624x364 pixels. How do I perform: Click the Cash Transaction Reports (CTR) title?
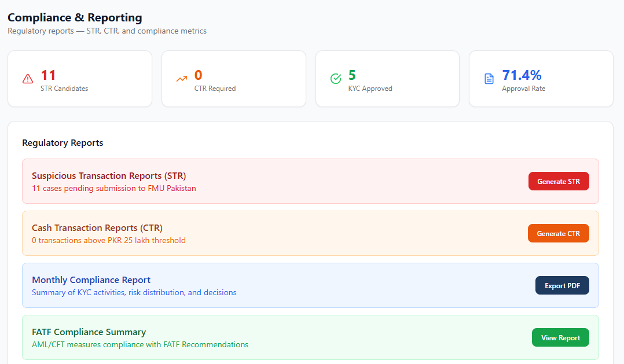(97, 228)
